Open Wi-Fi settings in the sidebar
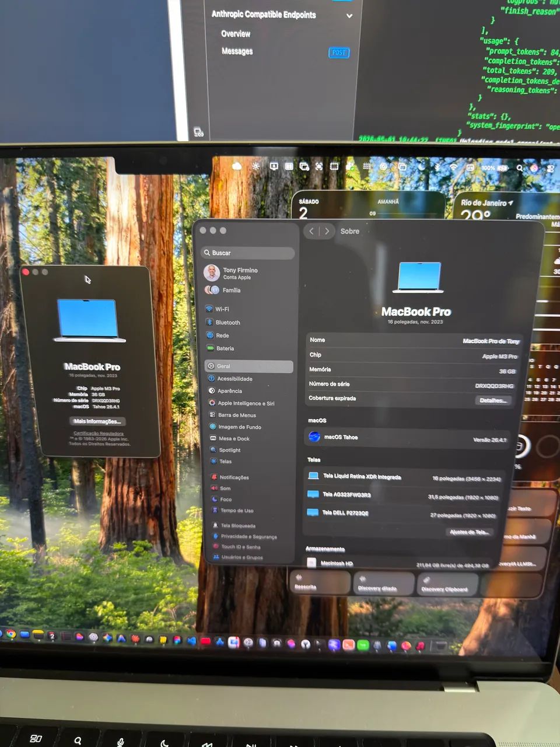 point(248,309)
